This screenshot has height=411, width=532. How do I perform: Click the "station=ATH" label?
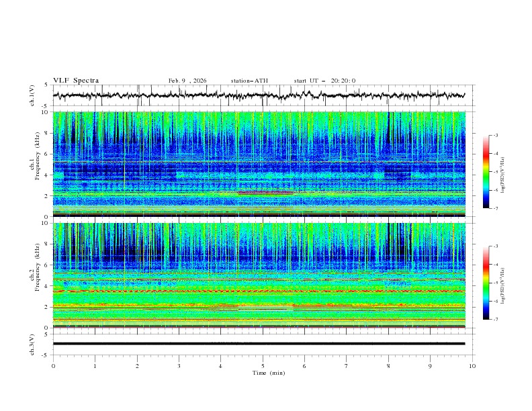coord(249,81)
